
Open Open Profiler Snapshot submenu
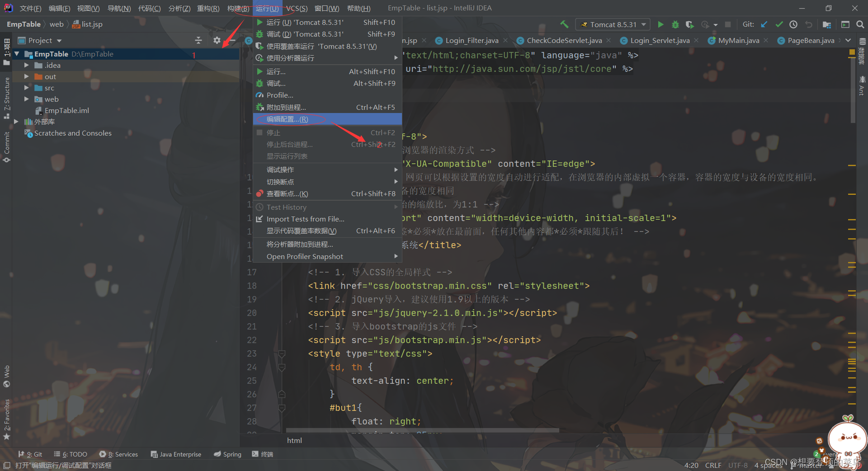pyautogui.click(x=327, y=256)
